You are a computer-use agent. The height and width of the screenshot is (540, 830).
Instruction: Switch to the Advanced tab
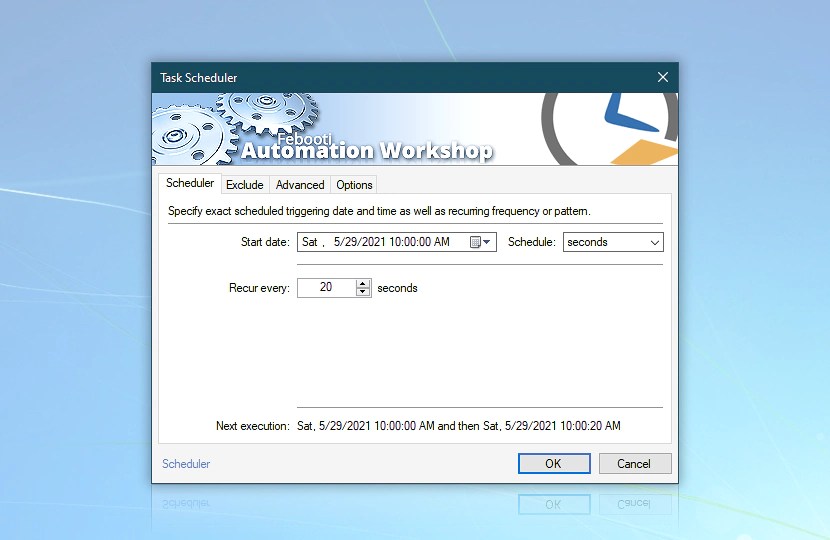click(300, 185)
